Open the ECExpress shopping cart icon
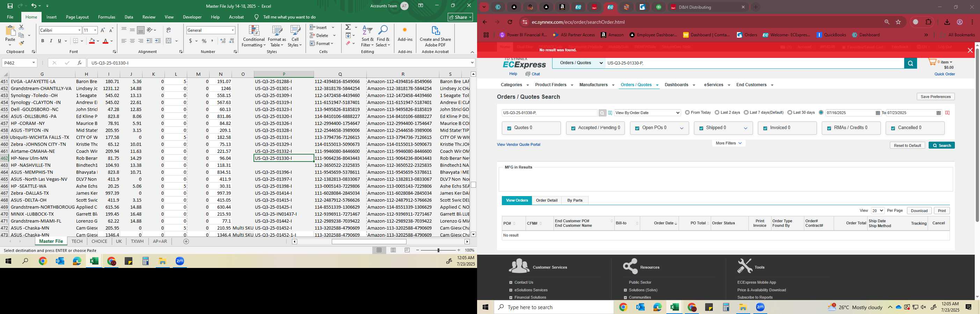 pos(933,62)
